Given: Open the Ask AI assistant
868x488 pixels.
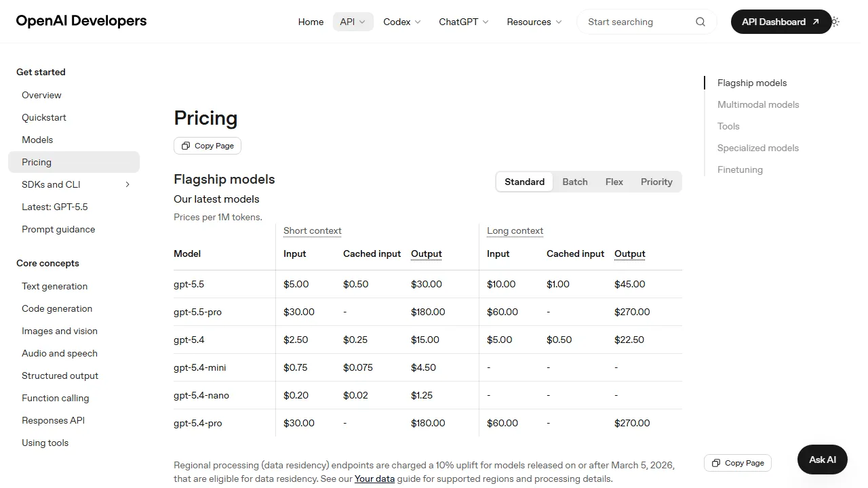Looking at the screenshot, I should (823, 460).
